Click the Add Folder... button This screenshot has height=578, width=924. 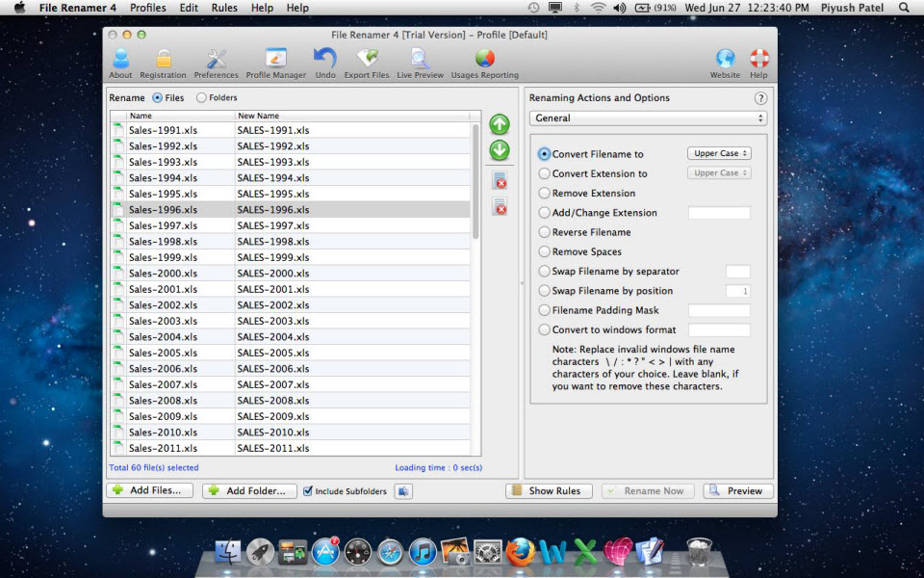(250, 490)
